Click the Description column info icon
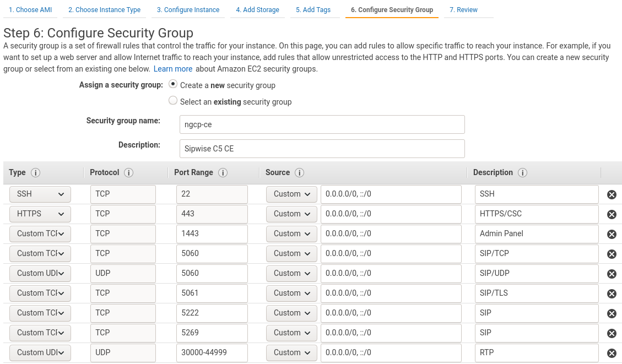 [x=522, y=172]
